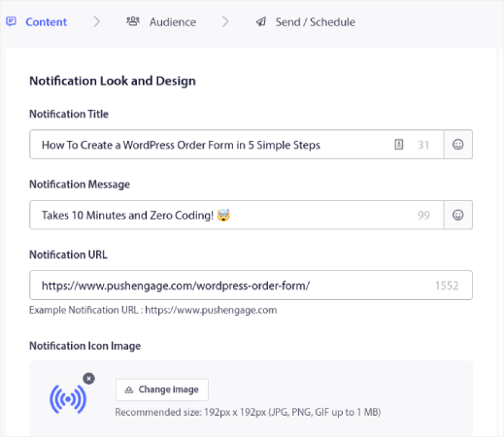
Task: Click the 'Notification Icon Image' label
Action: coord(84,346)
